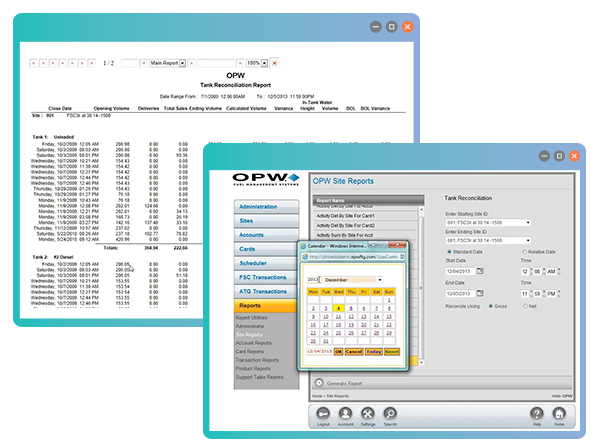Pick December 25 in the calendar

(x=338, y=333)
